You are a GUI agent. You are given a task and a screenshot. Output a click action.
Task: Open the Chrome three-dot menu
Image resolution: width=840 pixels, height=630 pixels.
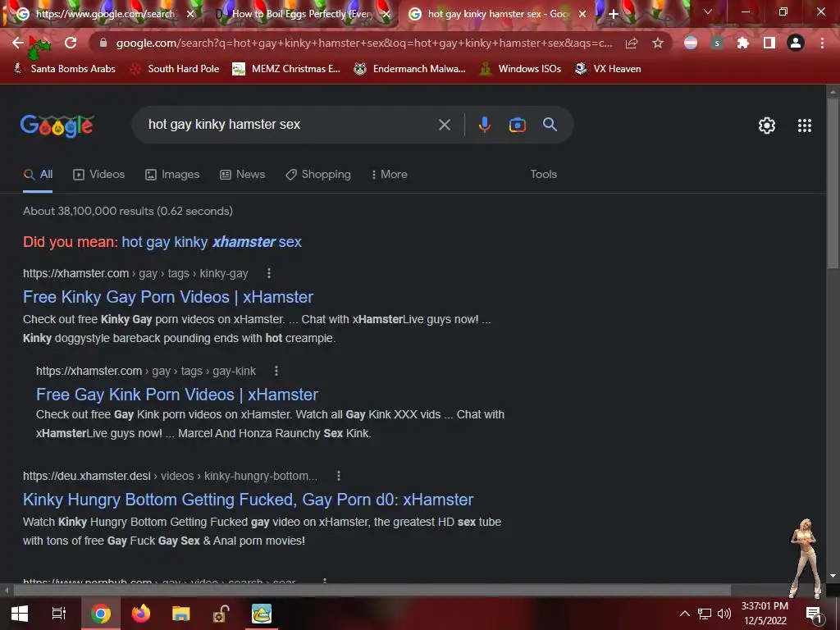point(822,43)
